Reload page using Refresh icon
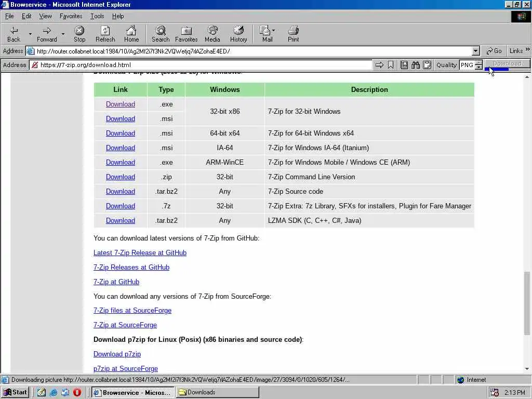The width and height of the screenshot is (532, 399). 105,34
